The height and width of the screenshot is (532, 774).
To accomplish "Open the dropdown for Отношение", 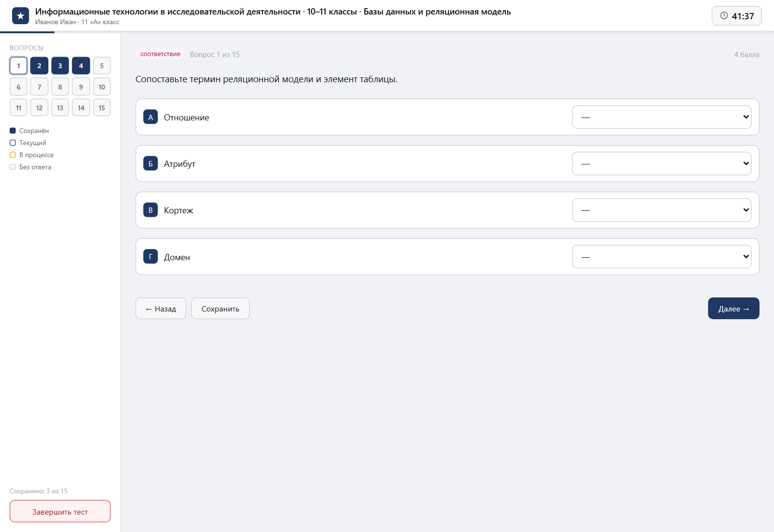I will click(662, 117).
